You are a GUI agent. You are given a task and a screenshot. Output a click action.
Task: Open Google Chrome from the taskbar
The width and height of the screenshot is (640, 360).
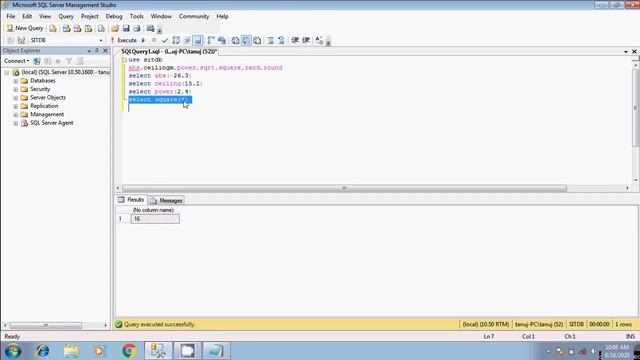click(x=129, y=351)
